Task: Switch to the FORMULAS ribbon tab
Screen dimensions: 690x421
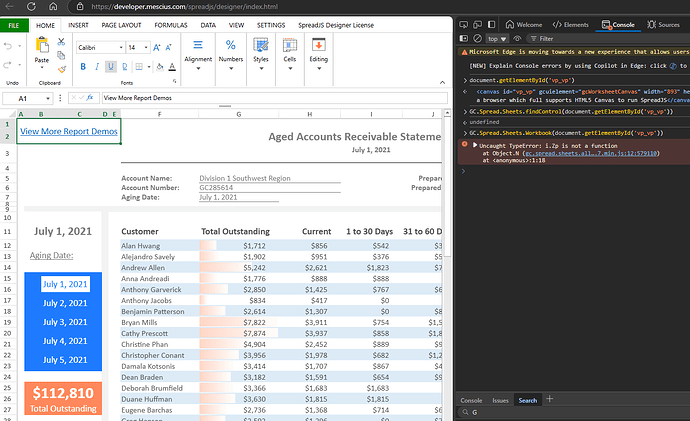Action: tap(171, 25)
